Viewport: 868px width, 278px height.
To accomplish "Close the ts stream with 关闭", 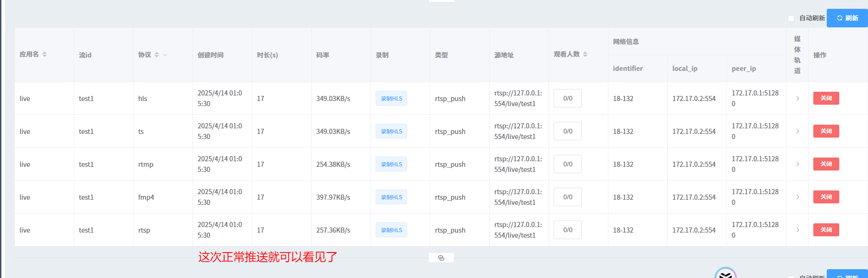I will point(826,131).
